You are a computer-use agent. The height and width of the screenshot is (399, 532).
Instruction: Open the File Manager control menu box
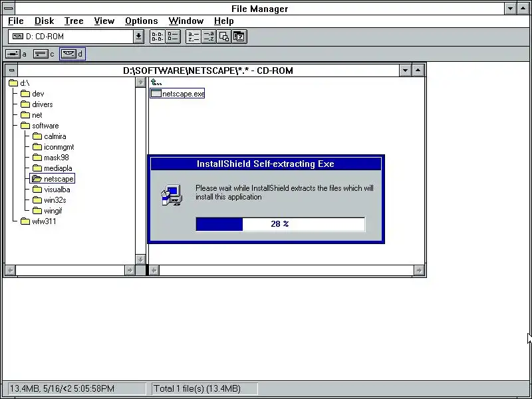pos(9,9)
